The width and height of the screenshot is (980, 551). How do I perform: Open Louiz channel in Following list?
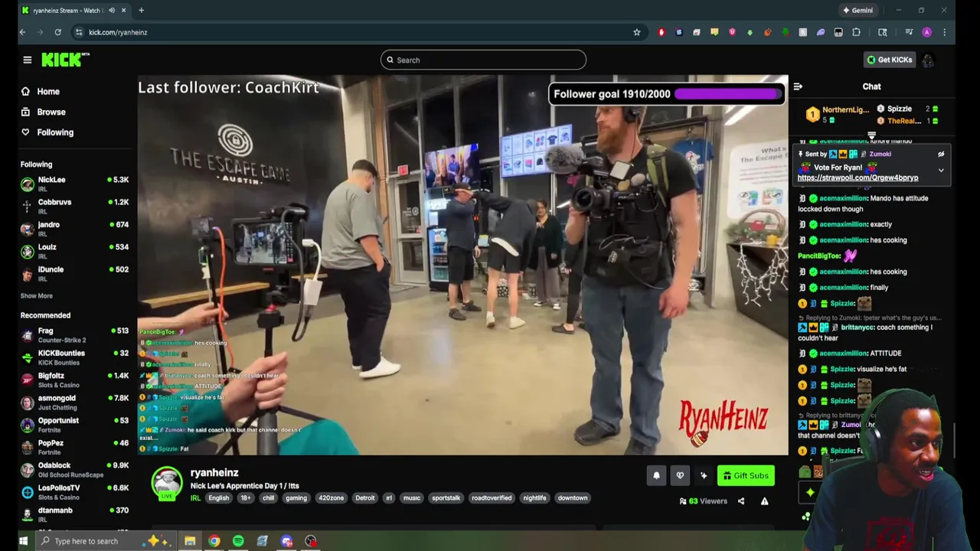pos(75,251)
